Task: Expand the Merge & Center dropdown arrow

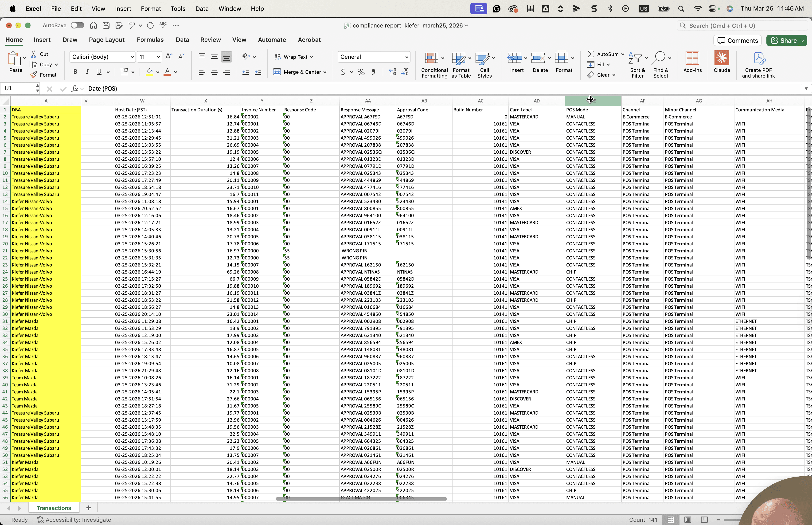Action: (325, 72)
